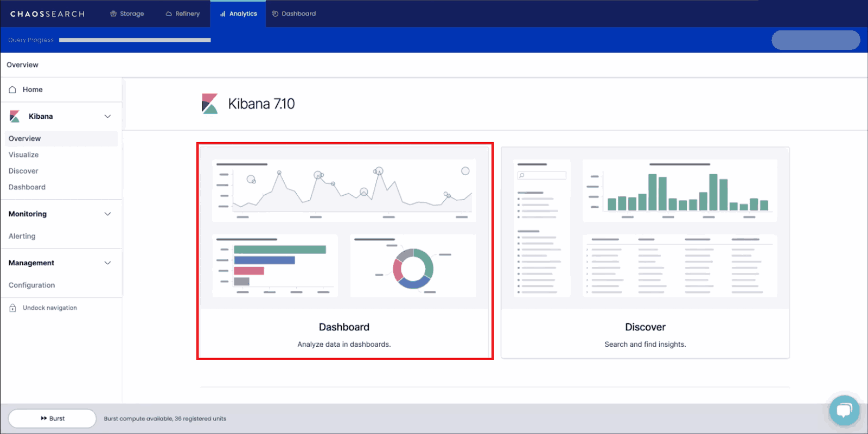Click the Kibana 7.10 title

tap(261, 104)
